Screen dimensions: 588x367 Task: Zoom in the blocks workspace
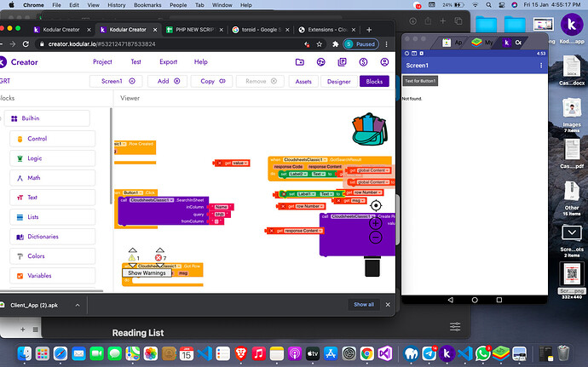376,224
